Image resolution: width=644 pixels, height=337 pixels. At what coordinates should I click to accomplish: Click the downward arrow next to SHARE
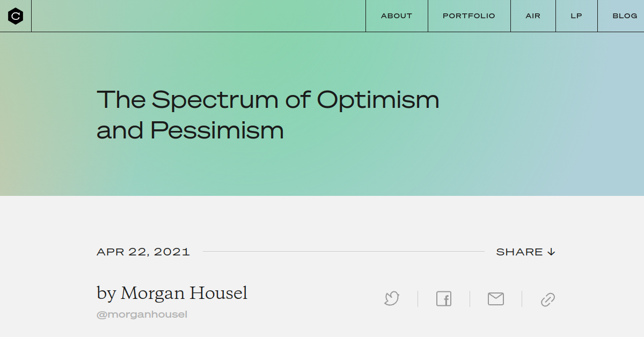pos(551,251)
